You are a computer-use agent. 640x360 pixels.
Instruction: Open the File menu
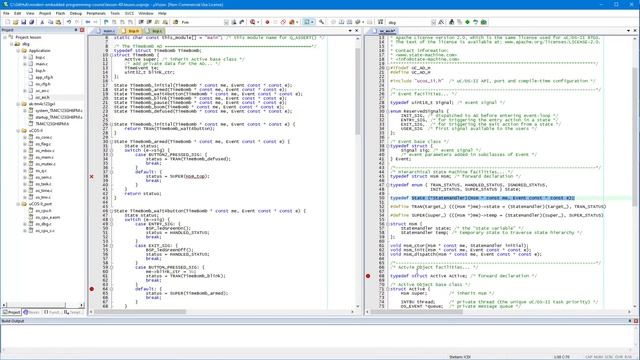tap(6, 13)
